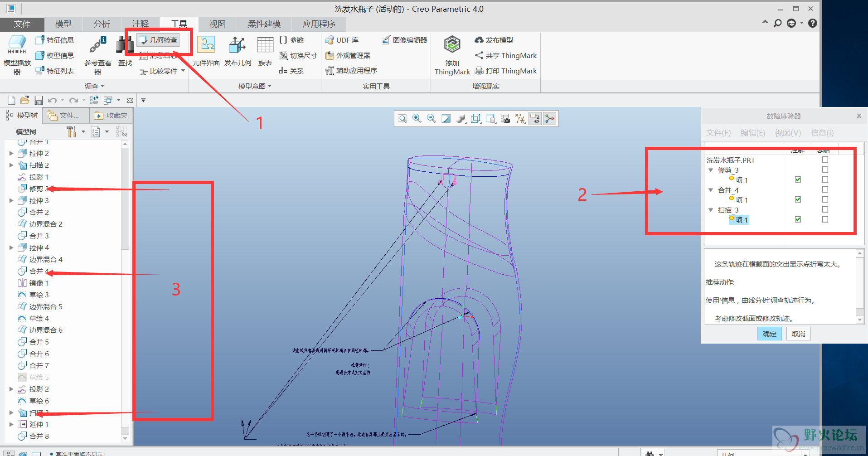Image resolution: width=868 pixels, height=456 pixels.
Task: Expand 拉伸 2 in model tree
Action: pyautogui.click(x=11, y=153)
